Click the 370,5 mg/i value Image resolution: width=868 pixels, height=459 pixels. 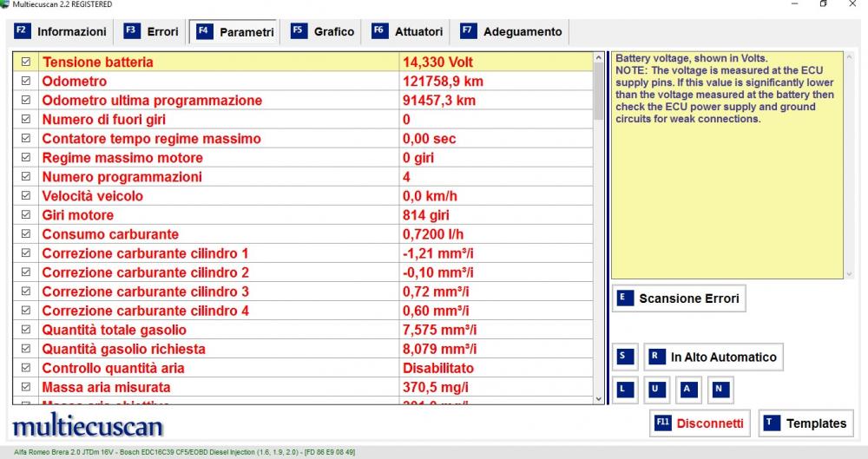click(435, 387)
